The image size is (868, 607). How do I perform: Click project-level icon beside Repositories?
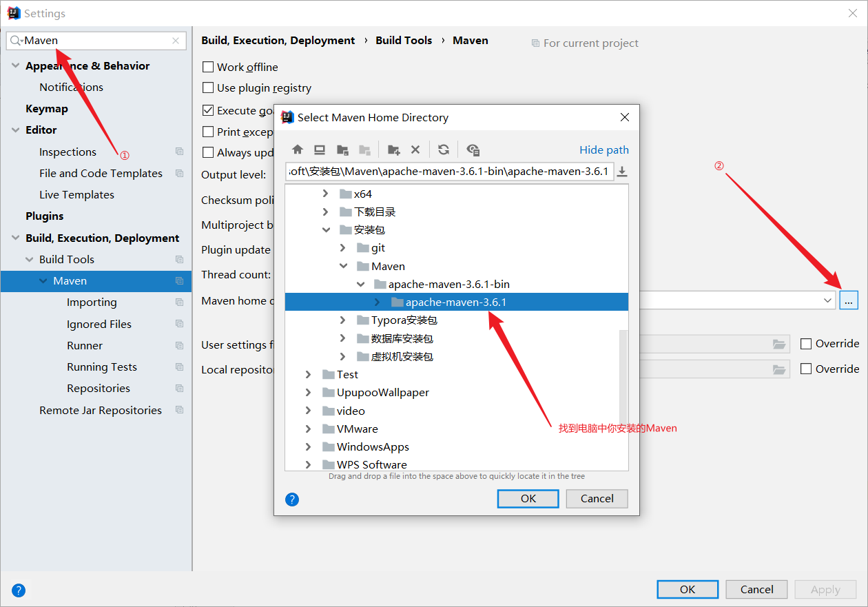pyautogui.click(x=180, y=388)
